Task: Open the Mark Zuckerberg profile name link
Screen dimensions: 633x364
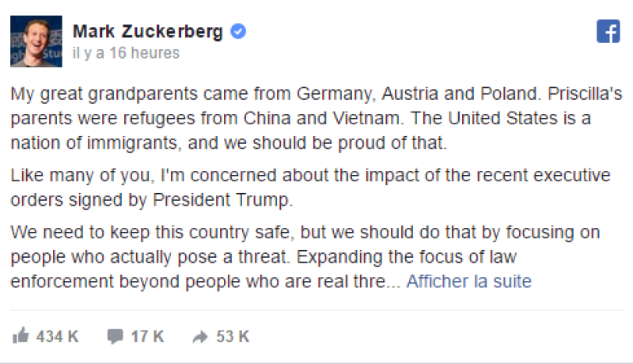Action: pyautogui.click(x=148, y=32)
